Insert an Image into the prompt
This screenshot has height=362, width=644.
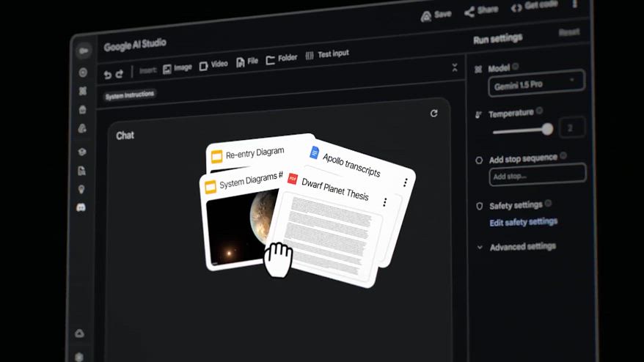point(178,69)
